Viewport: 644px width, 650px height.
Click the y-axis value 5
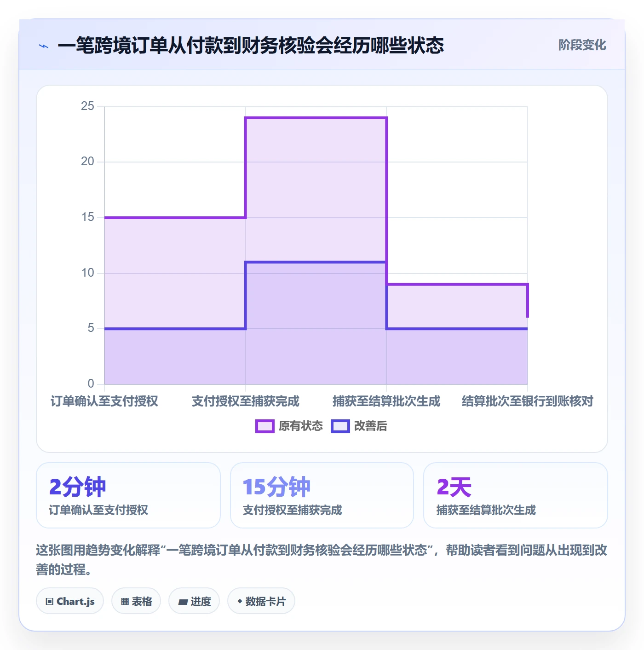pyautogui.click(x=91, y=328)
